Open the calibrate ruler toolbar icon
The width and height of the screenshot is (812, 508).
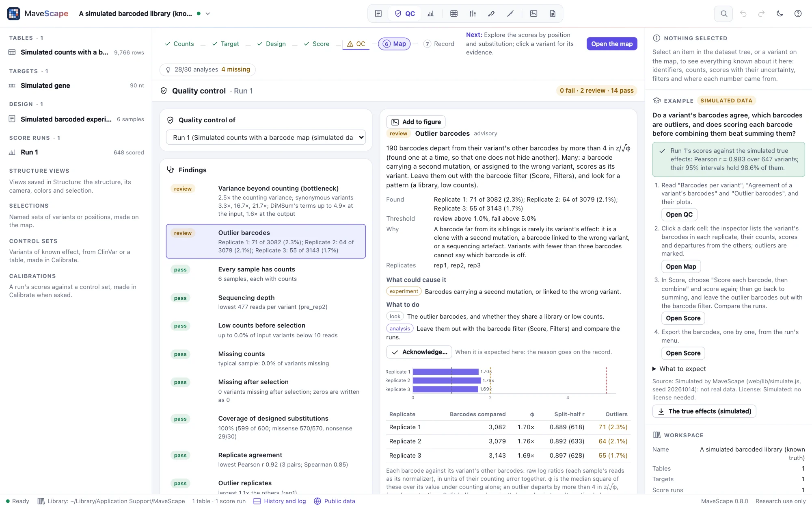coord(510,13)
